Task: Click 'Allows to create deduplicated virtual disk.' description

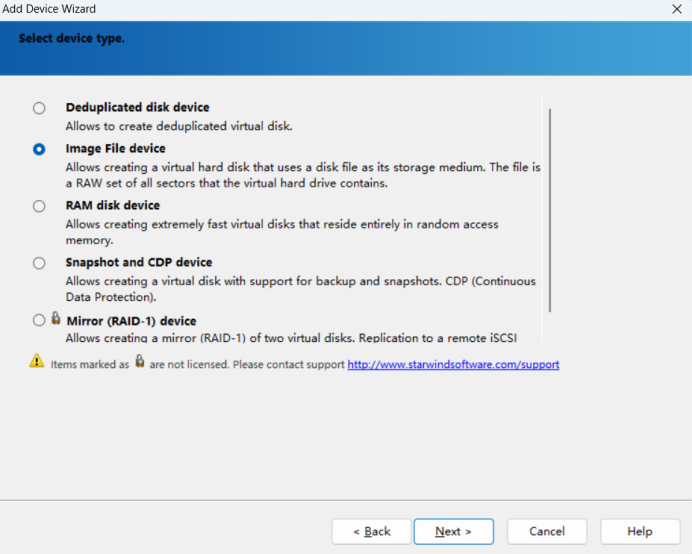Action: 179,126
